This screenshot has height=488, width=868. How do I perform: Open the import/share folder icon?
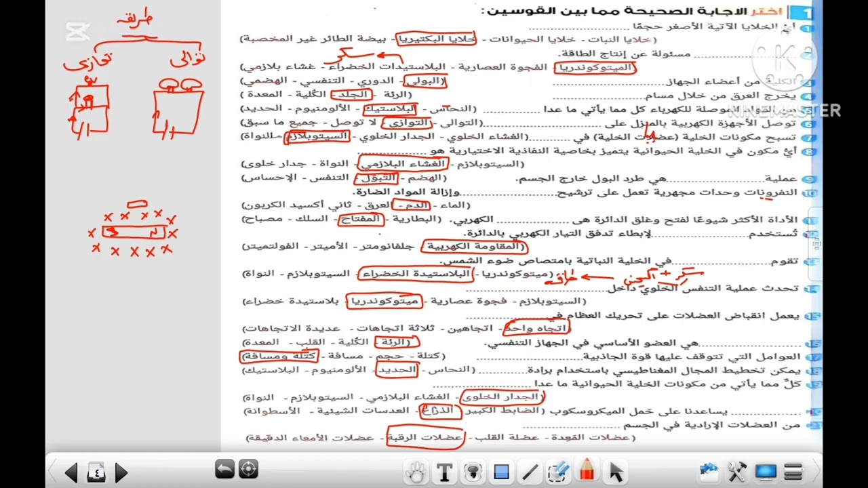[x=709, y=472]
